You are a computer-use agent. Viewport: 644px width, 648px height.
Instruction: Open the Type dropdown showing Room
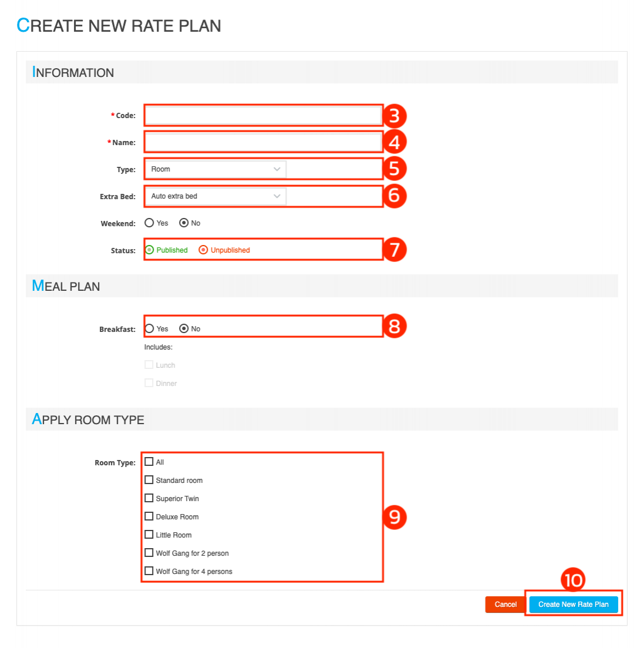click(x=215, y=169)
